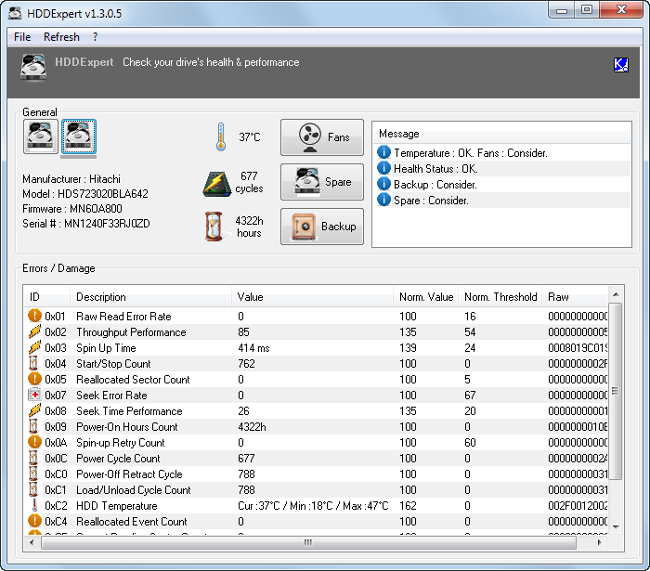Open the File menu
This screenshot has height=571, width=650.
(x=22, y=37)
